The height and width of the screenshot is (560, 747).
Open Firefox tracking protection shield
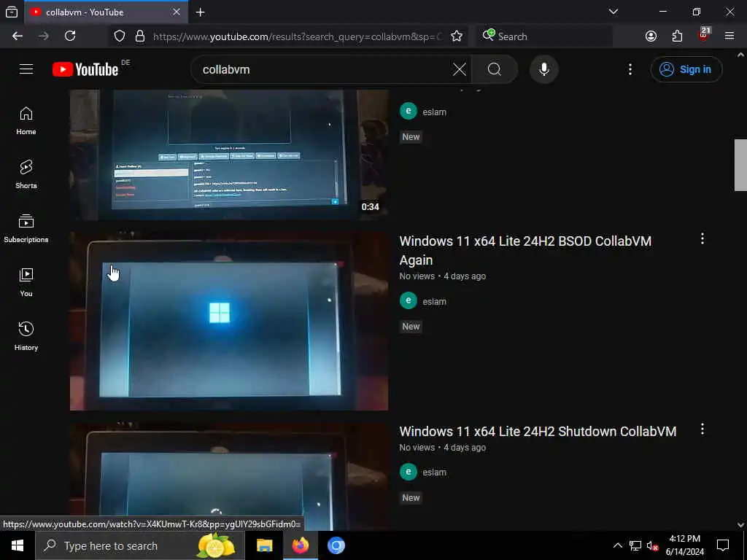click(x=120, y=36)
